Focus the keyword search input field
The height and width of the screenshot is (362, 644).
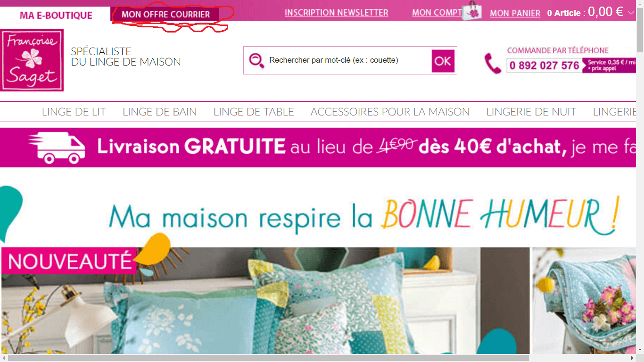[348, 60]
